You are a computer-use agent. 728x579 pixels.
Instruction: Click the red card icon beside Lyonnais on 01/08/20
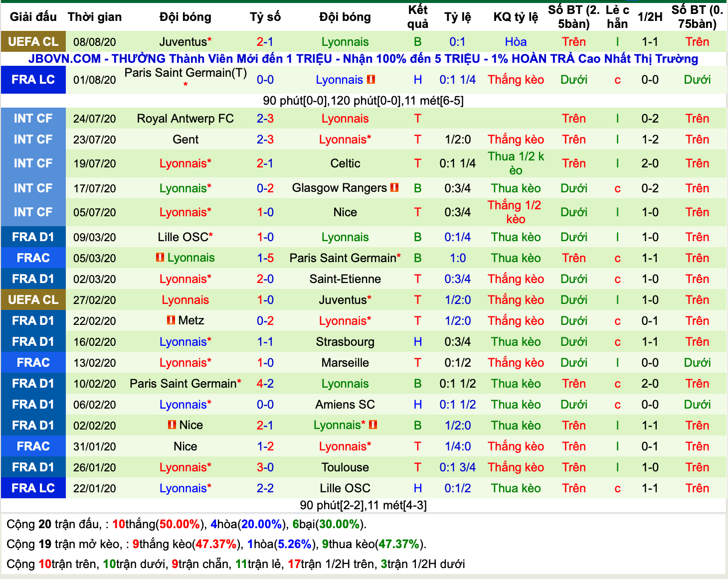pos(371,79)
